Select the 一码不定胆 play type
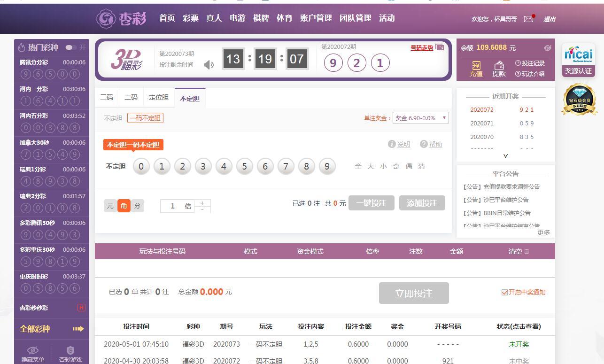Image resolution: width=604 pixels, height=364 pixels. (x=145, y=118)
